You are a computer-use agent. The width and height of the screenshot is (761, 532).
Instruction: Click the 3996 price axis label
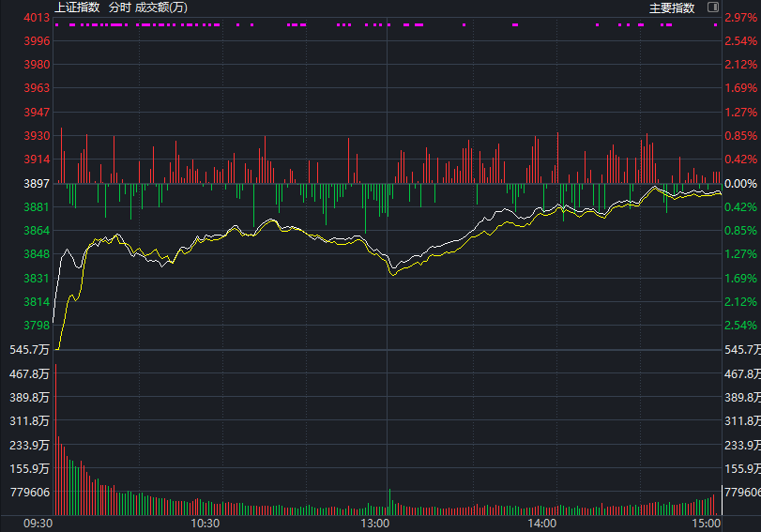(37, 41)
